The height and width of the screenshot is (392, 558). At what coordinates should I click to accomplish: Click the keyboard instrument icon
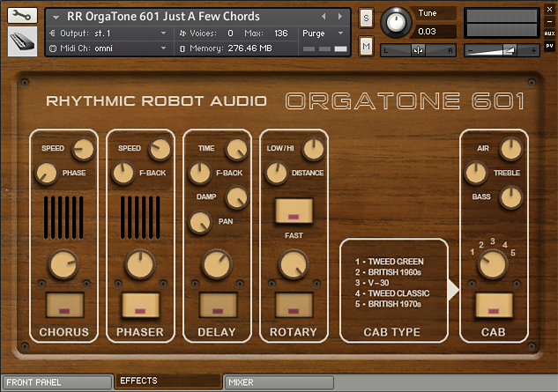click(x=22, y=42)
